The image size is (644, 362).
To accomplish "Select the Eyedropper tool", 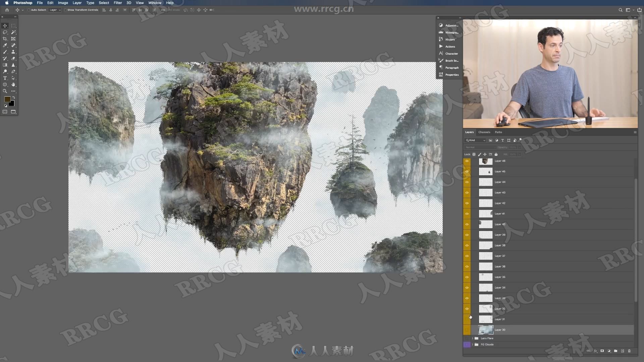I will [x=5, y=45].
